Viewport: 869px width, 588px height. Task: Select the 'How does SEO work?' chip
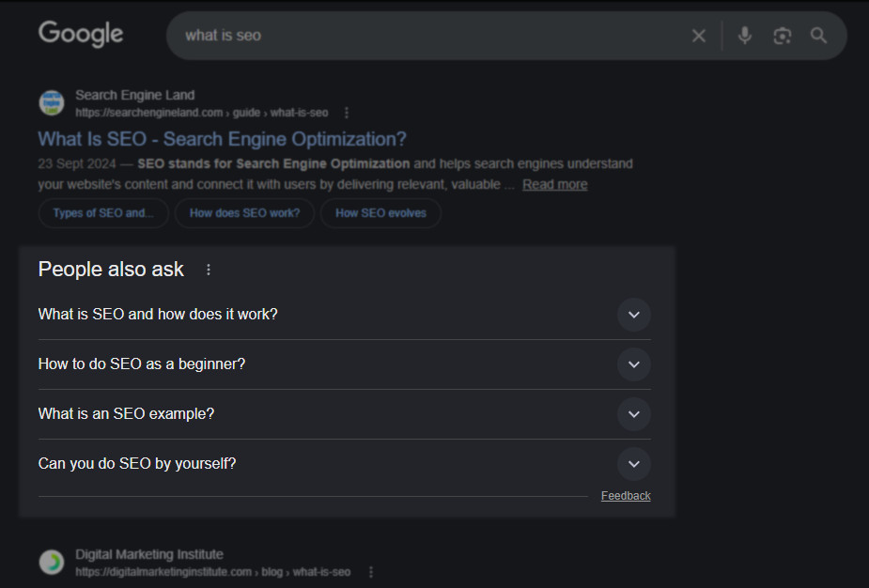click(x=244, y=213)
